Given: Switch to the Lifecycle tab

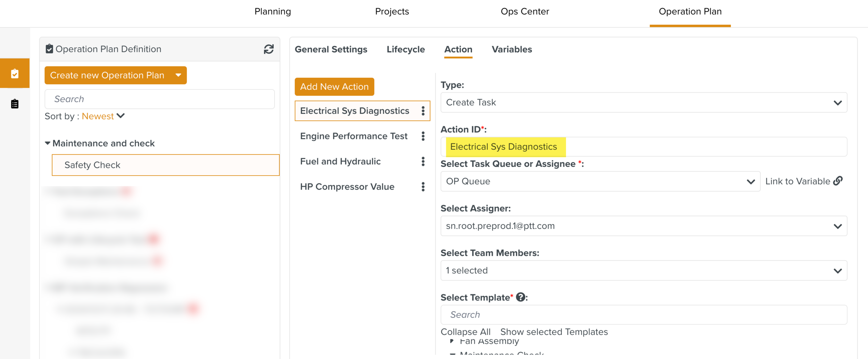Looking at the screenshot, I should 406,50.
